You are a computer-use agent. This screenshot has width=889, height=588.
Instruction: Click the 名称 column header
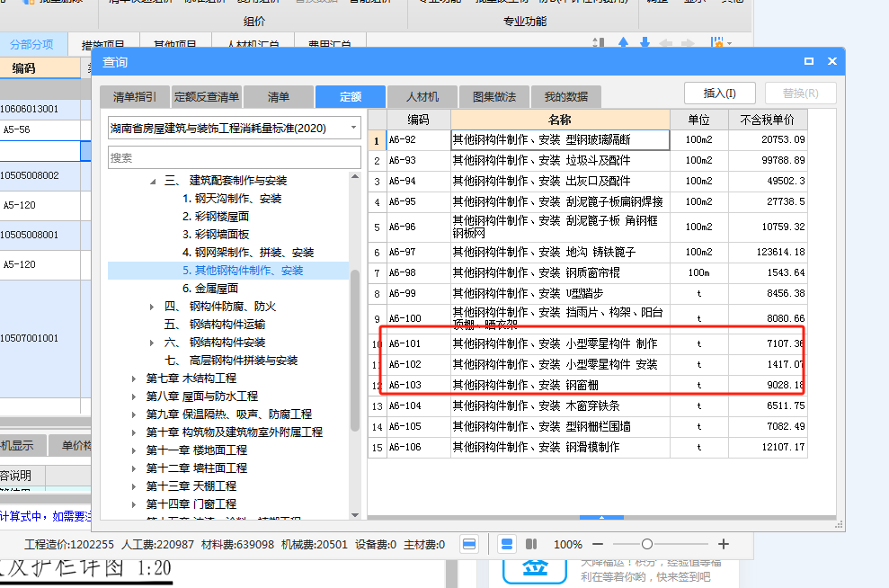pos(560,120)
